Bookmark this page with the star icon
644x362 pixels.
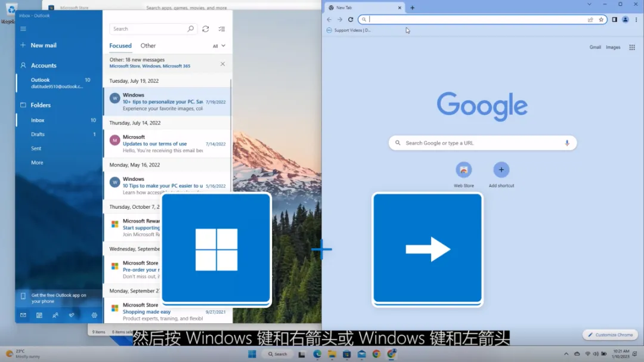point(602,19)
